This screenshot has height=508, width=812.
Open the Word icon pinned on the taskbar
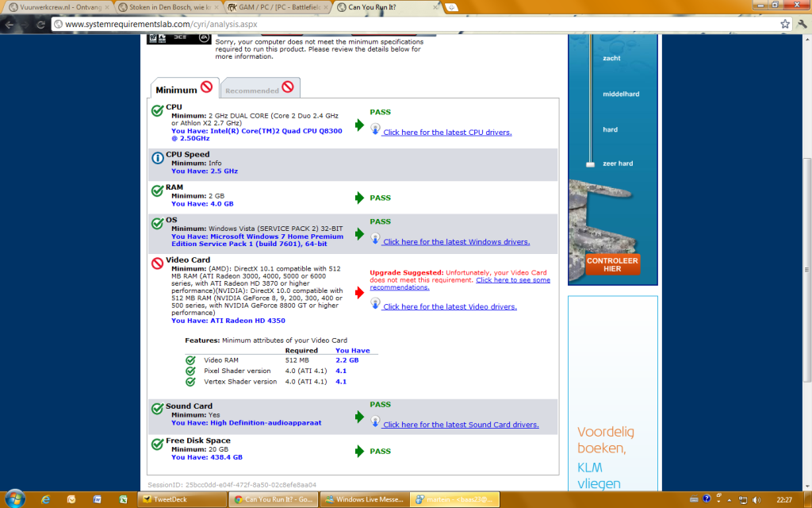click(98, 499)
